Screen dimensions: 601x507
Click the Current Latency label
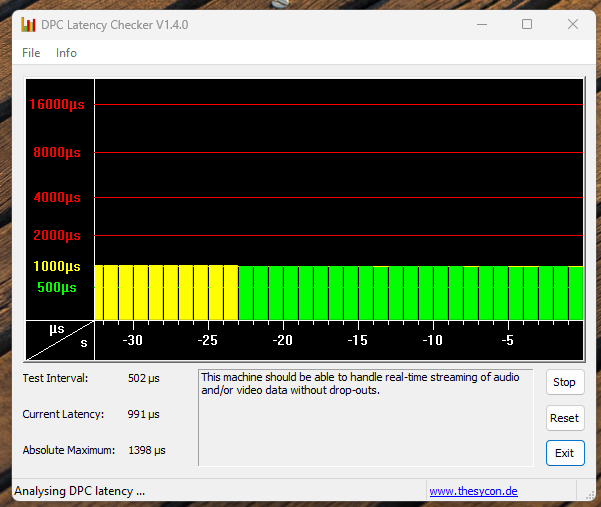pyautogui.click(x=63, y=414)
